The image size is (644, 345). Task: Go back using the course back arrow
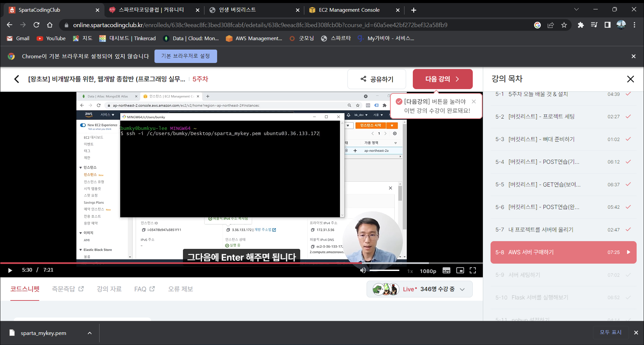16,79
